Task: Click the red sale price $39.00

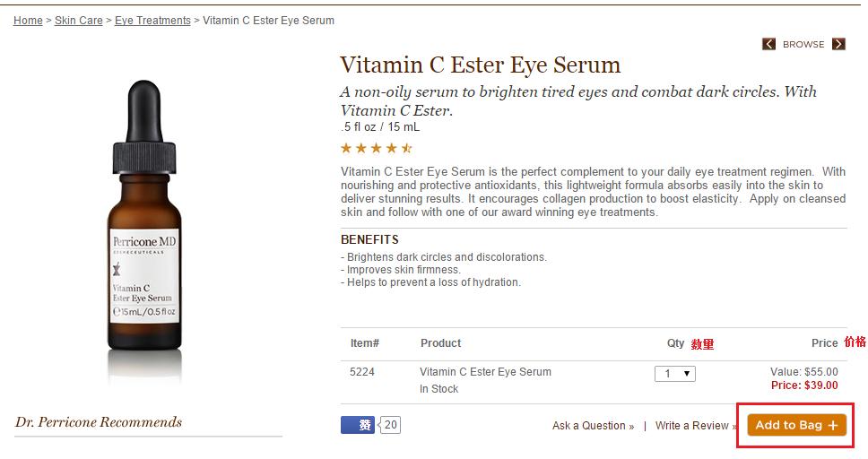Action: 804,385
